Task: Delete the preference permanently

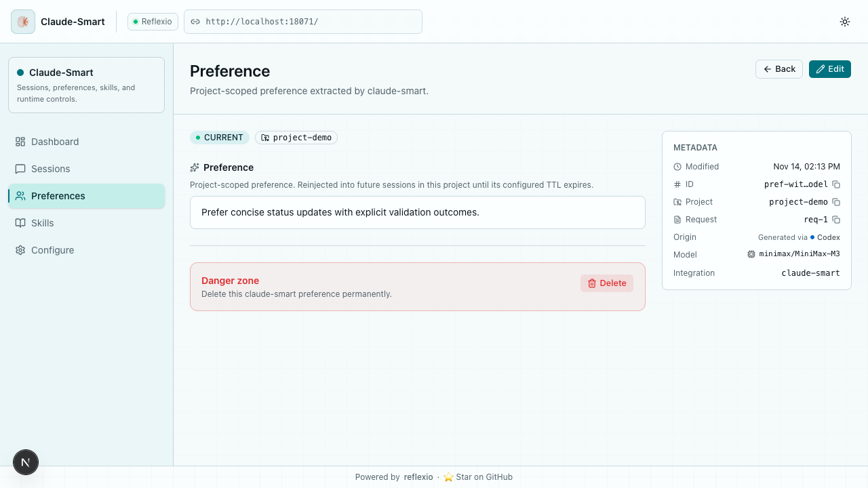Action: tap(607, 283)
